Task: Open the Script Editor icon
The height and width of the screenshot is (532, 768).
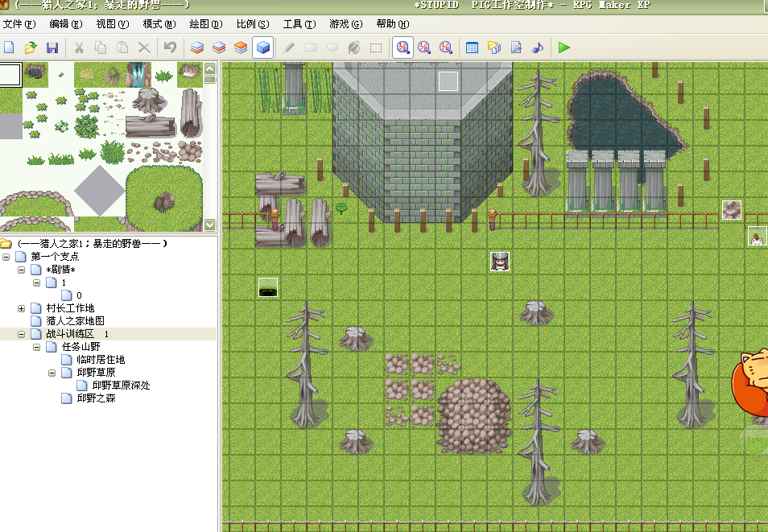Action: pos(516,47)
